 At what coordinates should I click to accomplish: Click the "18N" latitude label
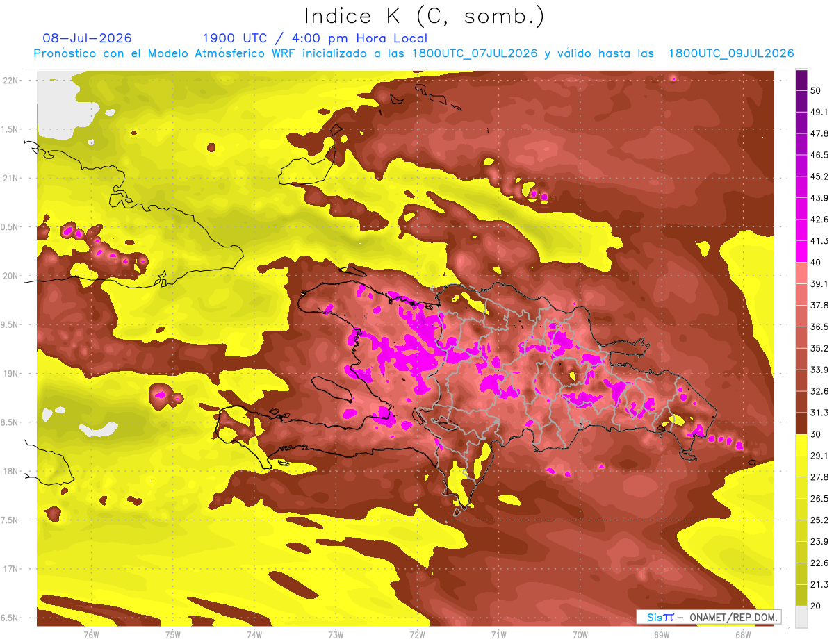[x=12, y=471]
